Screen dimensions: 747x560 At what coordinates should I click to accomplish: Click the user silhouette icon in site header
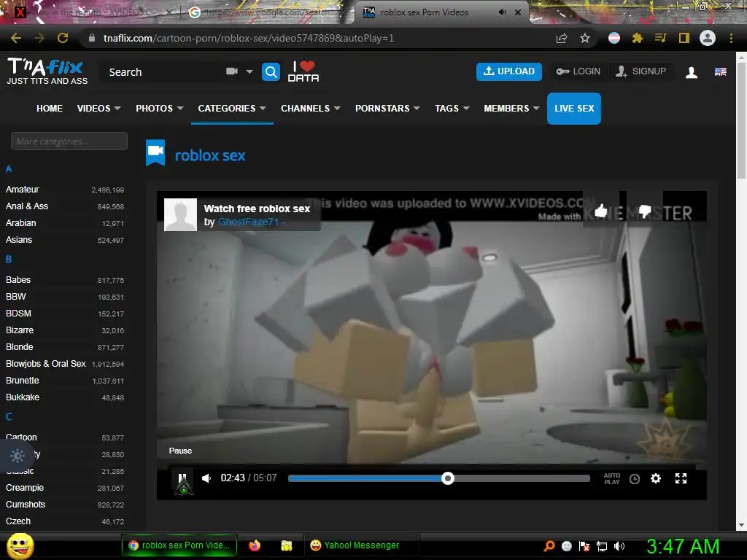(x=692, y=72)
